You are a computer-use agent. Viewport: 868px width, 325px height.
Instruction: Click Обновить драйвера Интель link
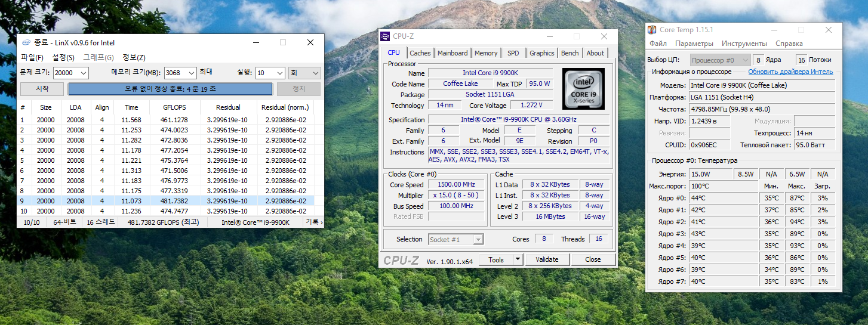tap(790, 72)
